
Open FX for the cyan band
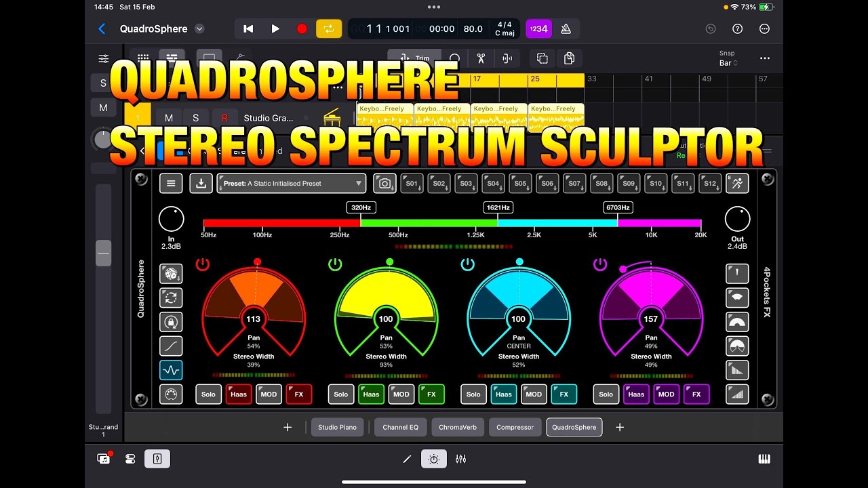click(x=564, y=394)
